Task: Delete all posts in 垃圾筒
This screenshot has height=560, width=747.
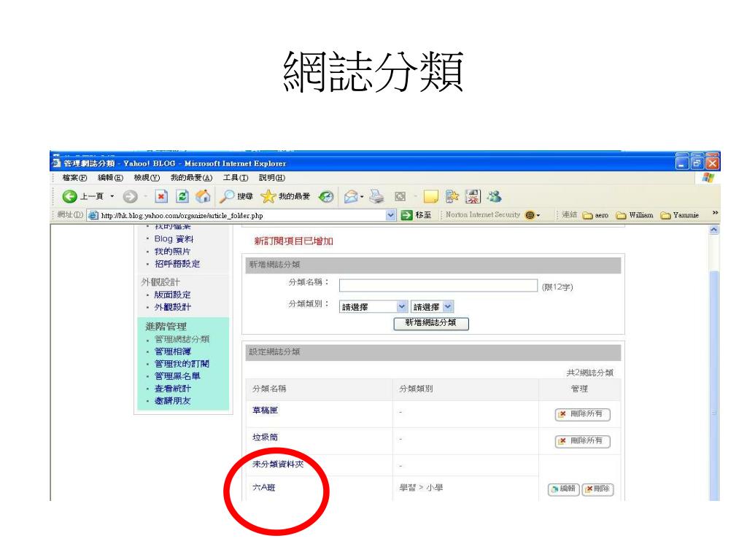Action: (582, 441)
